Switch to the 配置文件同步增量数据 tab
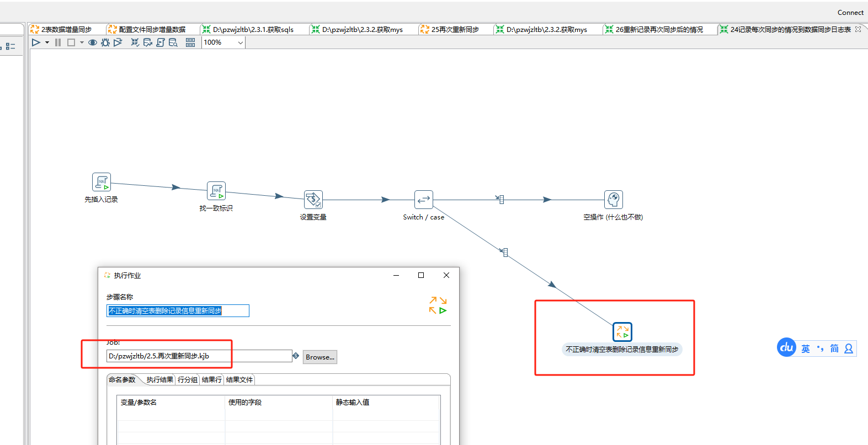 pos(152,29)
